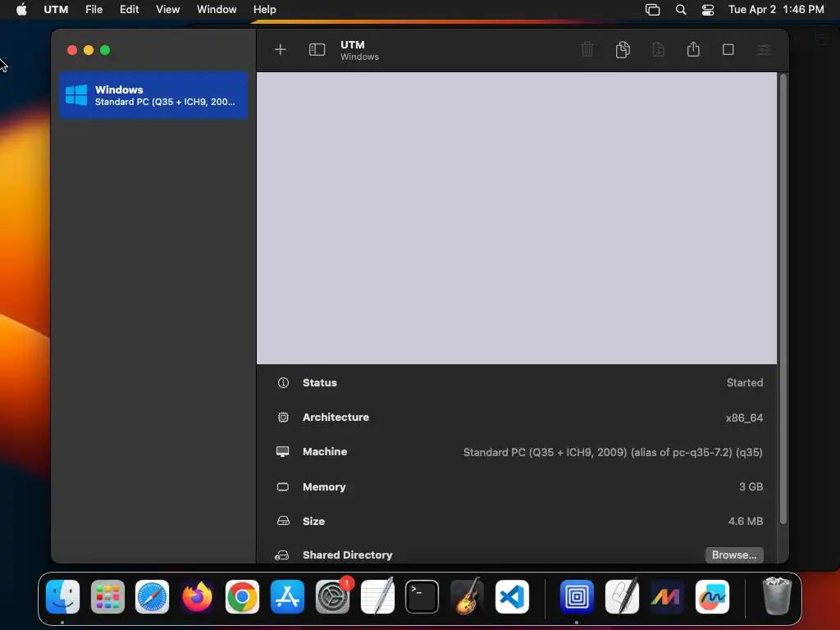Click the 'Started' status value
Image resolution: width=840 pixels, height=630 pixels.
pyautogui.click(x=745, y=382)
